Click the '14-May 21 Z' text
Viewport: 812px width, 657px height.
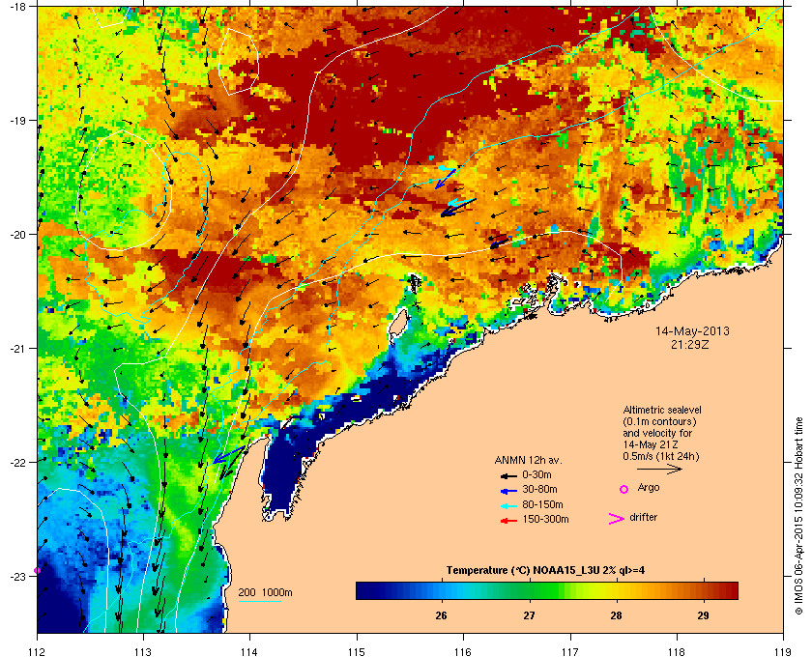click(x=651, y=444)
